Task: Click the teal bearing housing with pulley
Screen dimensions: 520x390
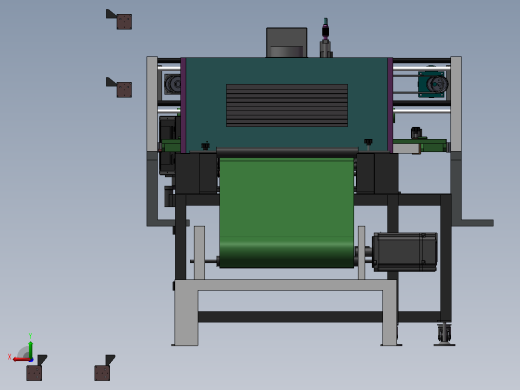Action: [x=433, y=84]
